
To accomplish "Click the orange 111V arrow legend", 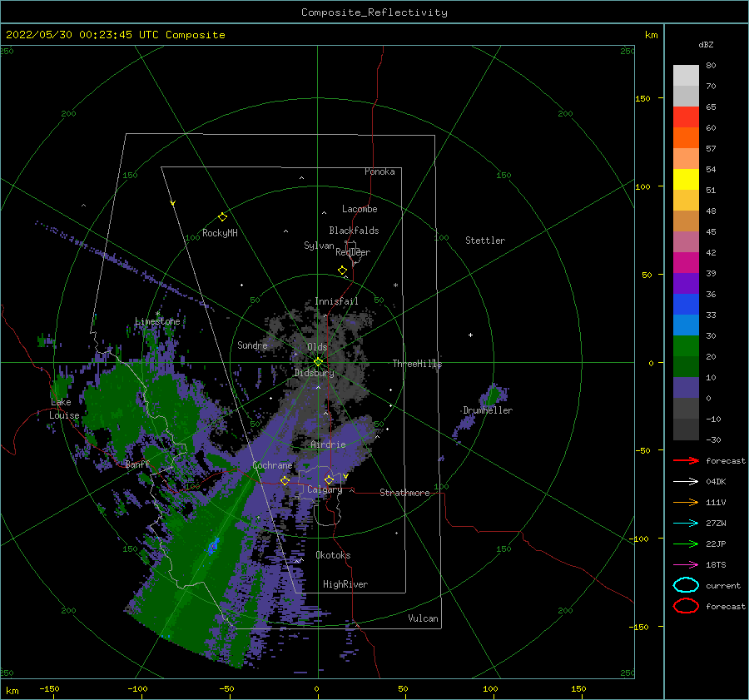I will coord(686,502).
